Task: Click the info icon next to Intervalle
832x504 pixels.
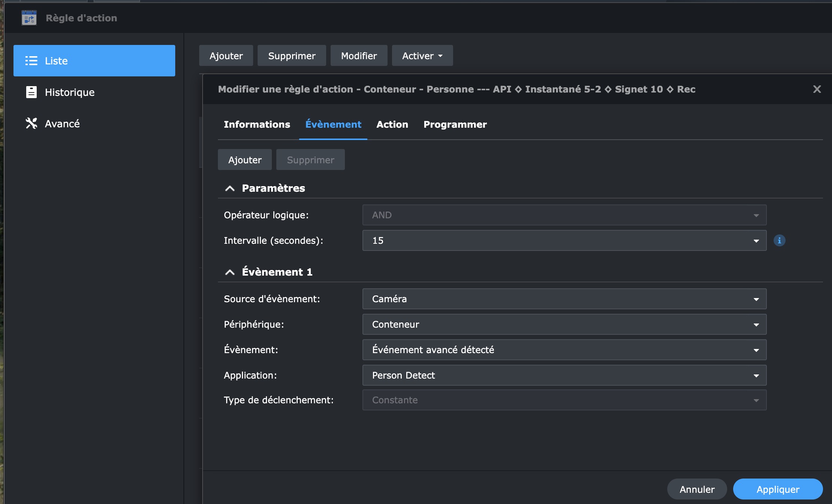Action: (779, 240)
